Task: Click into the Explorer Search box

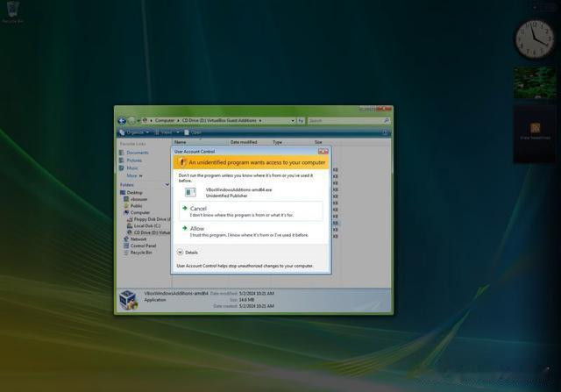Action: (x=349, y=121)
